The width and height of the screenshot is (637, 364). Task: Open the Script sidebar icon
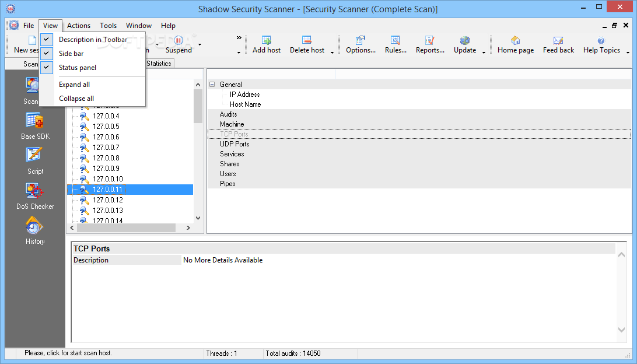pyautogui.click(x=34, y=155)
